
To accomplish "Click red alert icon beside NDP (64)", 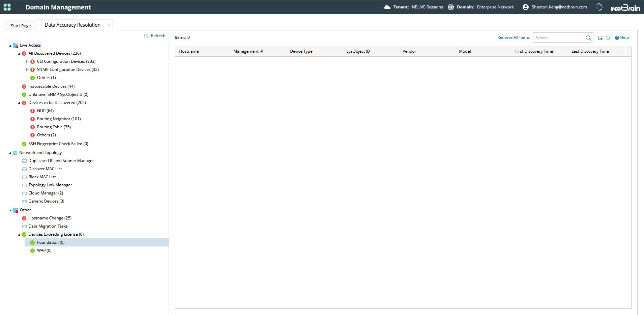I will (32, 111).
